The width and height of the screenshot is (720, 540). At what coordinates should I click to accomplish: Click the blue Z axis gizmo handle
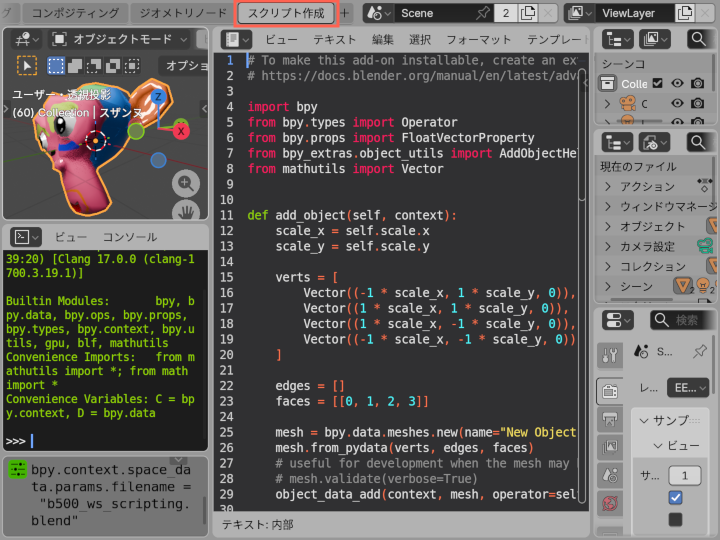click(158, 97)
